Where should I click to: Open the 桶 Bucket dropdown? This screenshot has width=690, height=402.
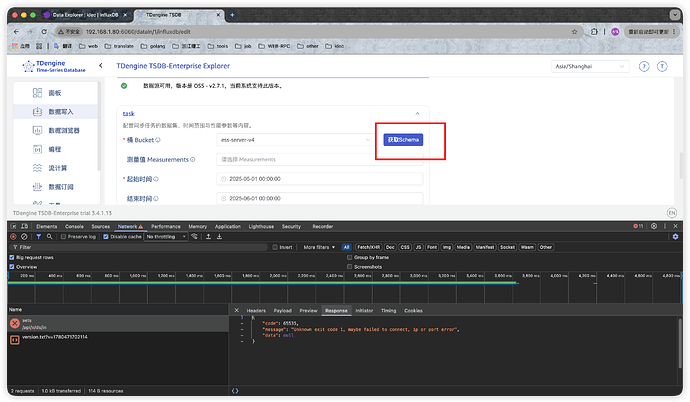click(295, 140)
